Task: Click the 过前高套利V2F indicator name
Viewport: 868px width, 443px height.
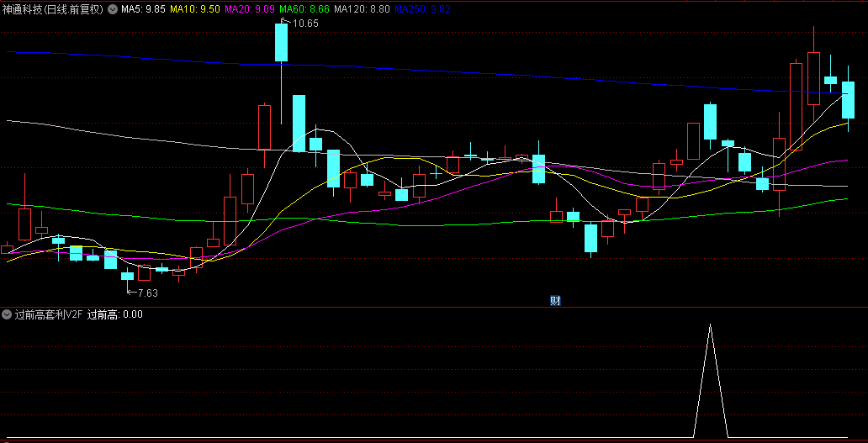Action: point(49,314)
